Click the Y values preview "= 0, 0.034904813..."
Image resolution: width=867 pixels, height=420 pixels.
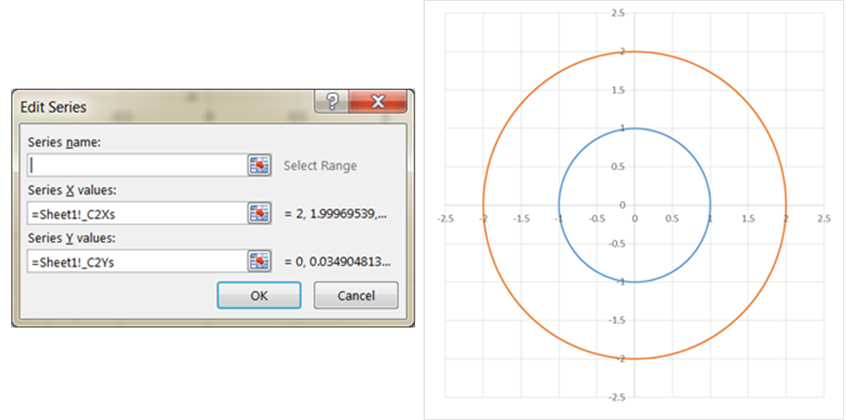(338, 261)
